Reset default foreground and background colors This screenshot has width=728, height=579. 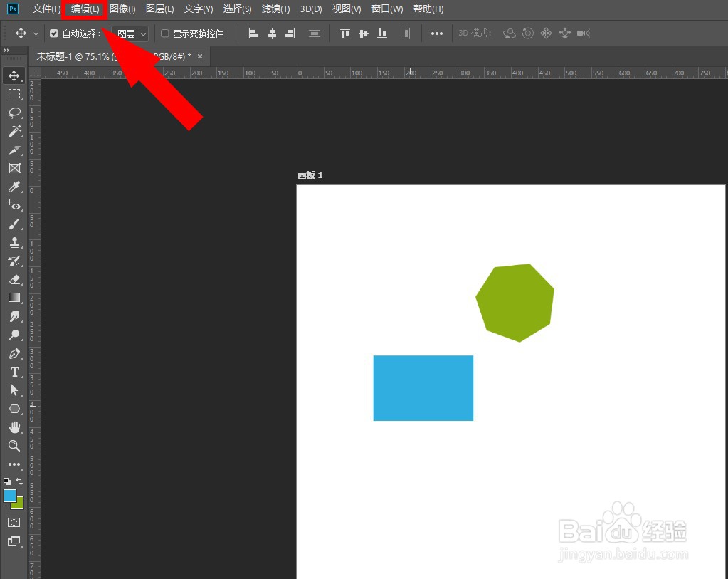click(7, 481)
